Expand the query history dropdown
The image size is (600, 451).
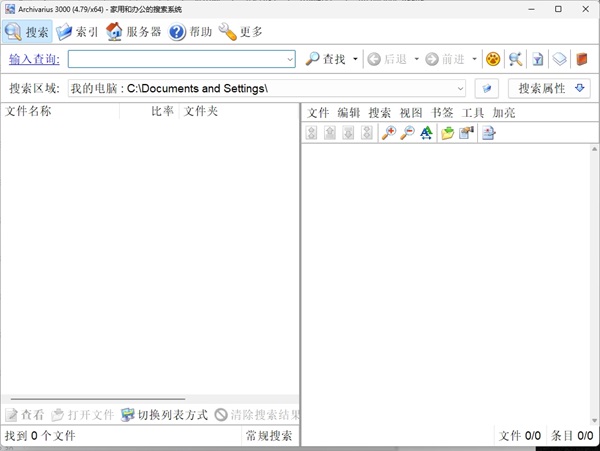(290, 59)
